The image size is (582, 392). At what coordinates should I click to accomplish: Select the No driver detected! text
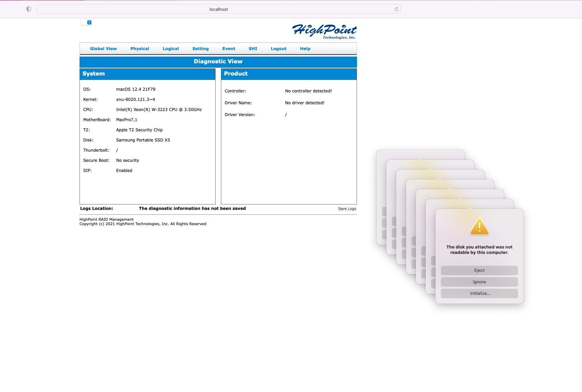[x=305, y=103]
